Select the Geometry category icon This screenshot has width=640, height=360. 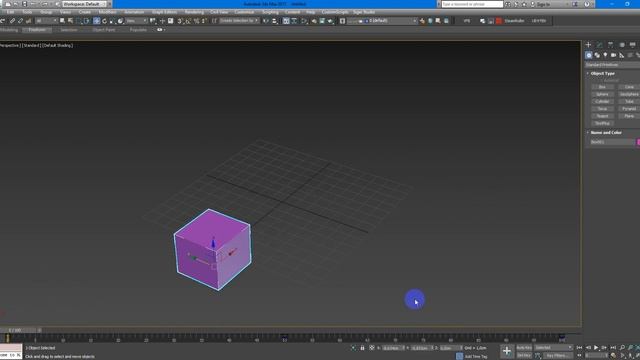(589, 55)
